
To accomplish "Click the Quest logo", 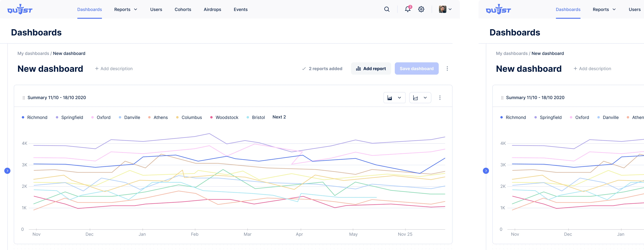I will (20, 10).
